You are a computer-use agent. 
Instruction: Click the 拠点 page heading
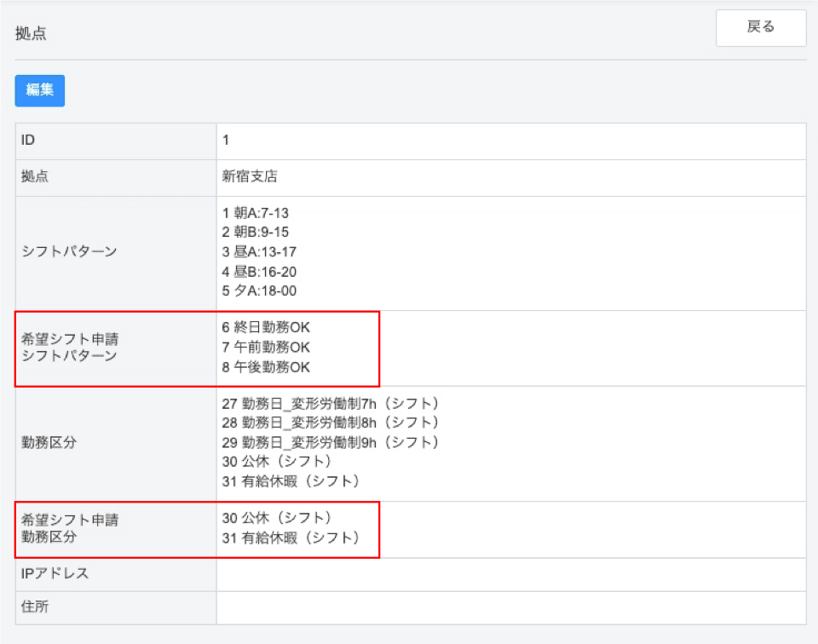[x=31, y=34]
